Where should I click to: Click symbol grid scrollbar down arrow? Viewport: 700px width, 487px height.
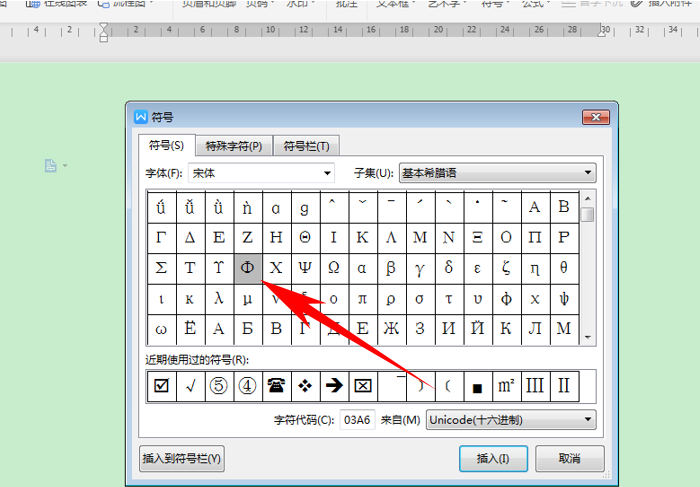tap(588, 337)
